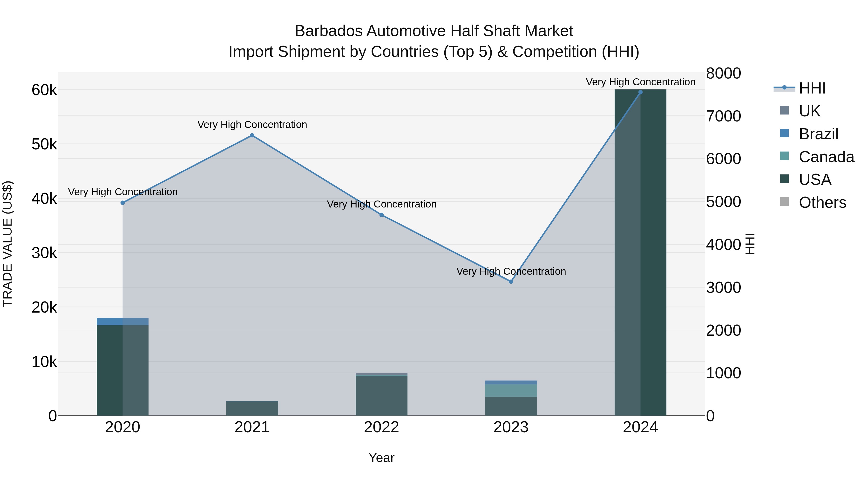
Task: Click the 30k left axis tick
Action: [44, 253]
